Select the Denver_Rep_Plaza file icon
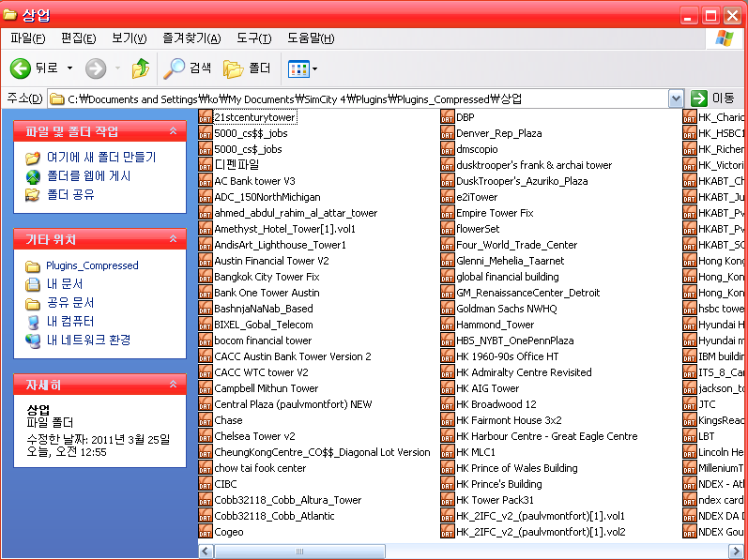 (448, 133)
